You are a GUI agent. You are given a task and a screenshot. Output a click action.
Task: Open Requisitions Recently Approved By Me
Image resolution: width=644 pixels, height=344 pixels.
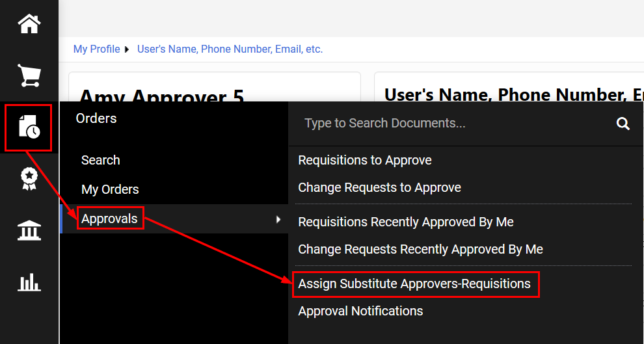(x=405, y=222)
